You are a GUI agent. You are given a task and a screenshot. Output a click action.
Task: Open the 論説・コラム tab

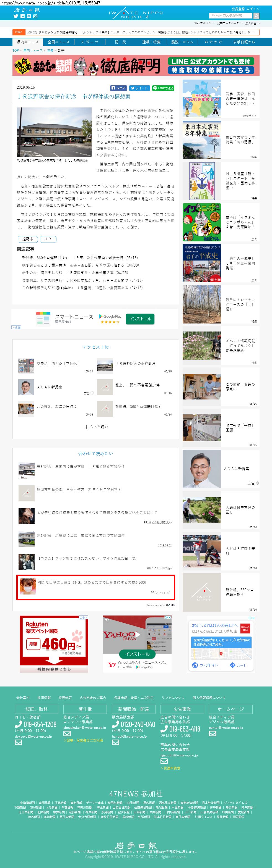click(182, 42)
